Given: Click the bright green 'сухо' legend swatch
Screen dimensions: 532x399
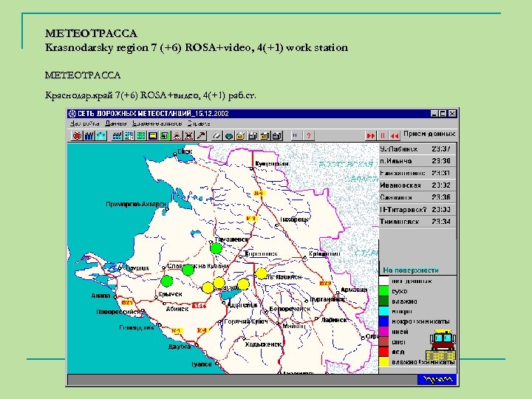Looking at the screenshot, I should [383, 291].
